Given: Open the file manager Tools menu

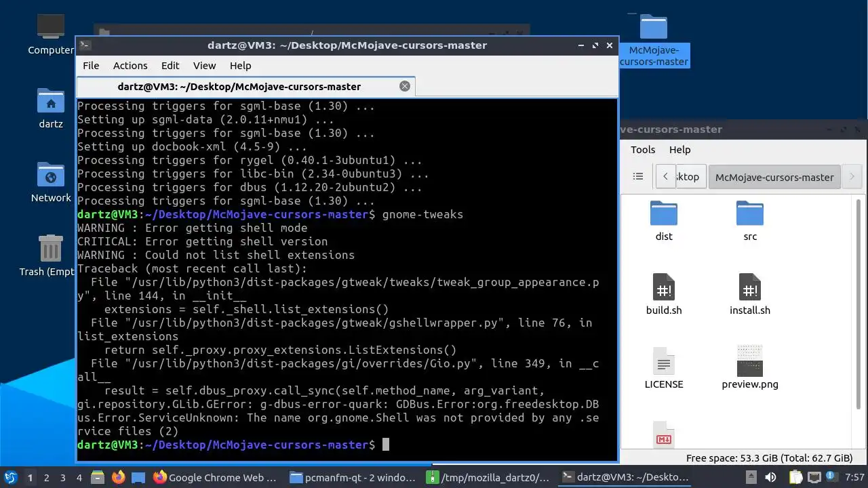Looking at the screenshot, I should (x=643, y=150).
